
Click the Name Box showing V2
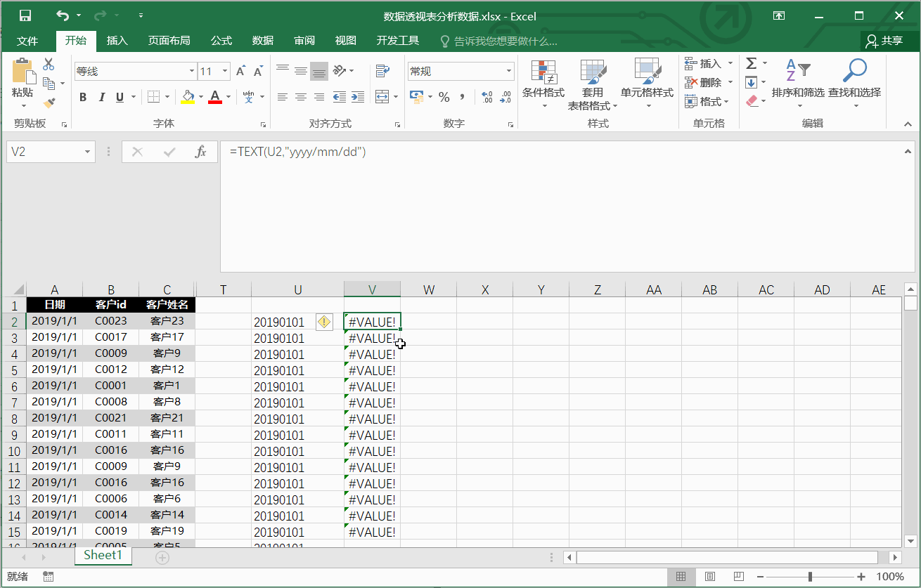click(50, 152)
